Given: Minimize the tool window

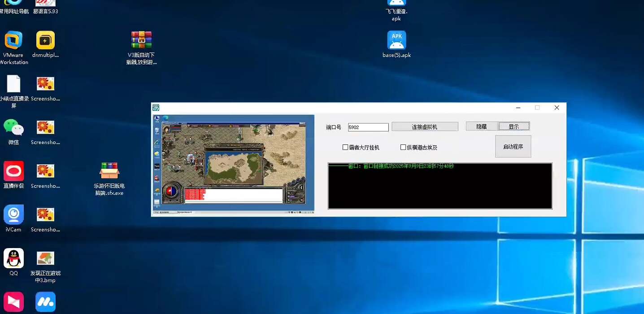Looking at the screenshot, I should point(518,108).
